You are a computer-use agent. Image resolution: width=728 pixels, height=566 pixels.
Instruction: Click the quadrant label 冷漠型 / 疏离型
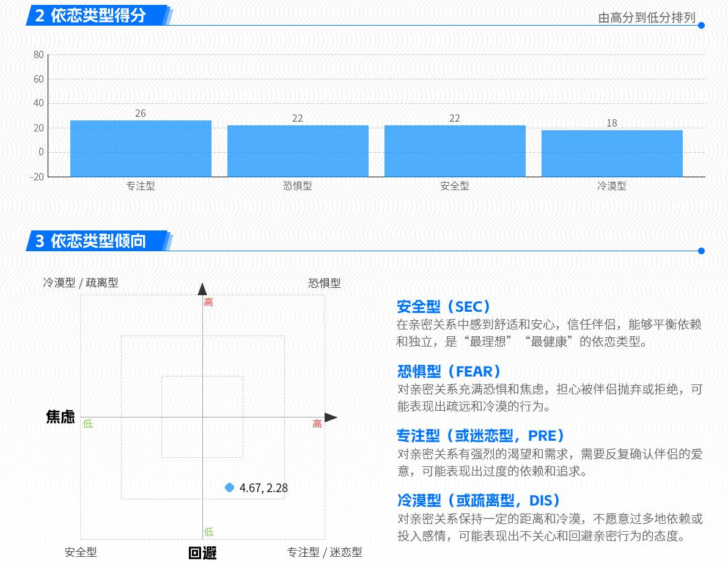(80, 282)
